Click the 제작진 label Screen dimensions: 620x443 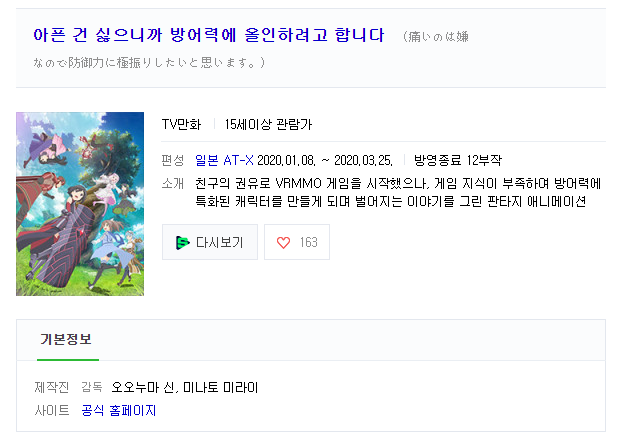52,387
